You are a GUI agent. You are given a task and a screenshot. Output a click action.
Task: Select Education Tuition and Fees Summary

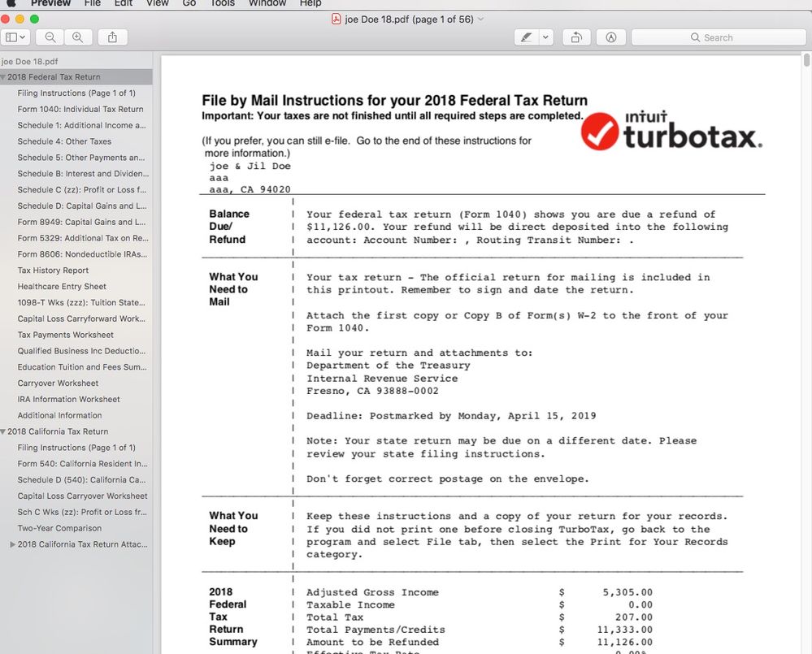(82, 367)
